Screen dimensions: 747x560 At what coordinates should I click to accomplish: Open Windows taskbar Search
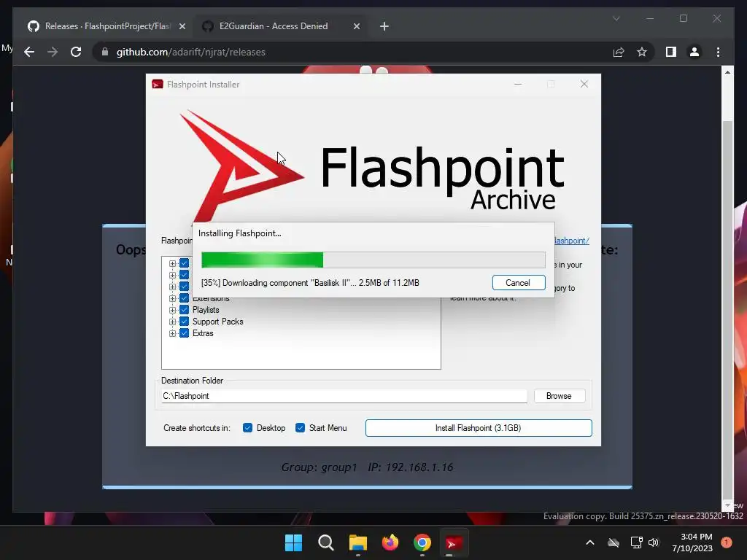326,542
